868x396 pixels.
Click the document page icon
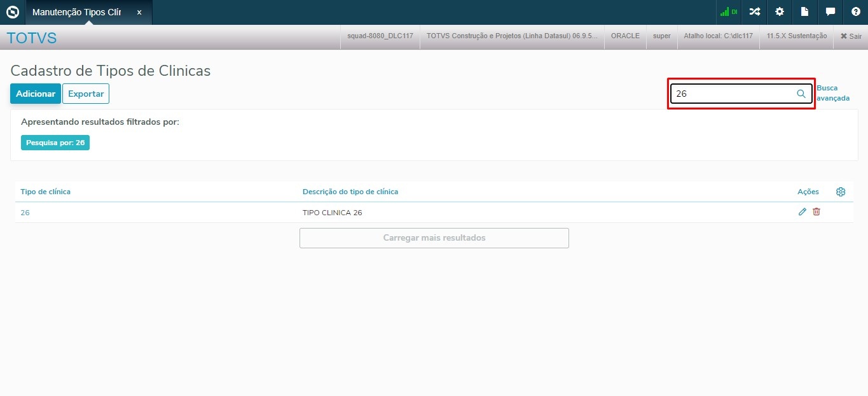point(805,12)
